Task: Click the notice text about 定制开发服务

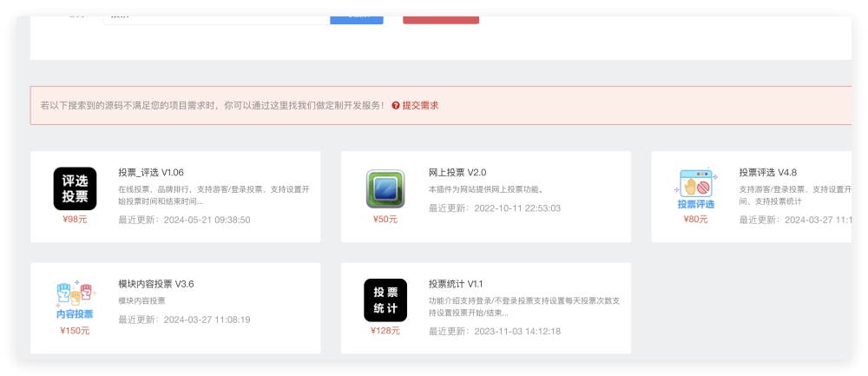Action: [x=213, y=105]
